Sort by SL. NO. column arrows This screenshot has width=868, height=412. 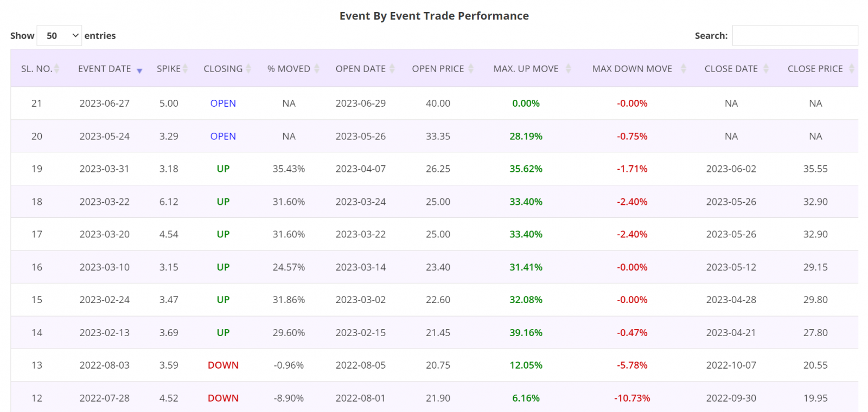[x=56, y=69]
